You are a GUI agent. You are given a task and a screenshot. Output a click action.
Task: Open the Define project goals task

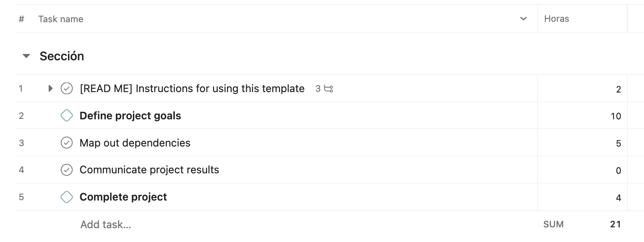(x=130, y=116)
